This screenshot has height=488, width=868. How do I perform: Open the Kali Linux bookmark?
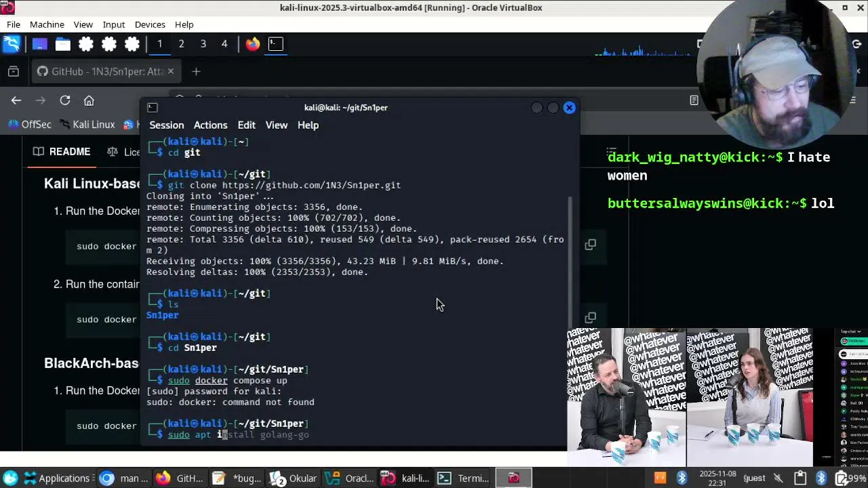(x=87, y=125)
